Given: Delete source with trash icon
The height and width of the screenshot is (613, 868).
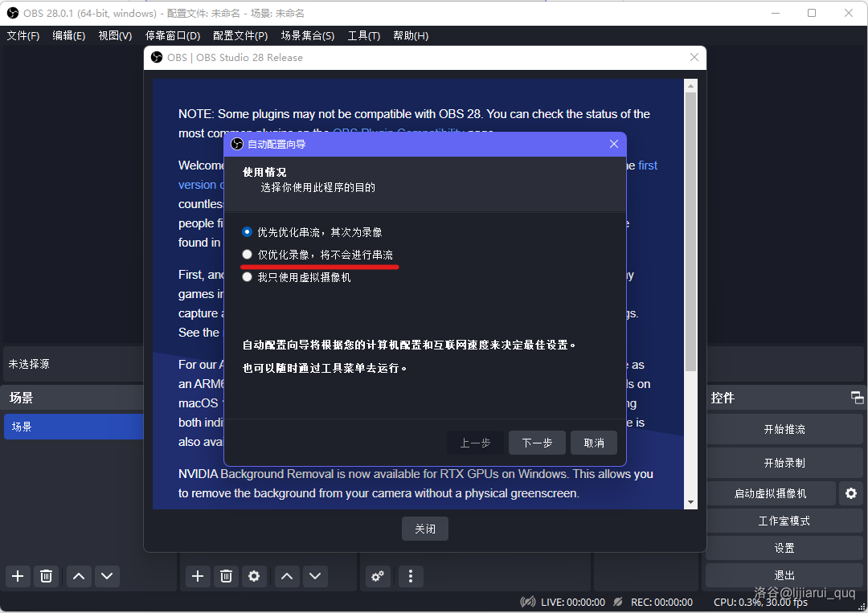Looking at the screenshot, I should pos(226,577).
